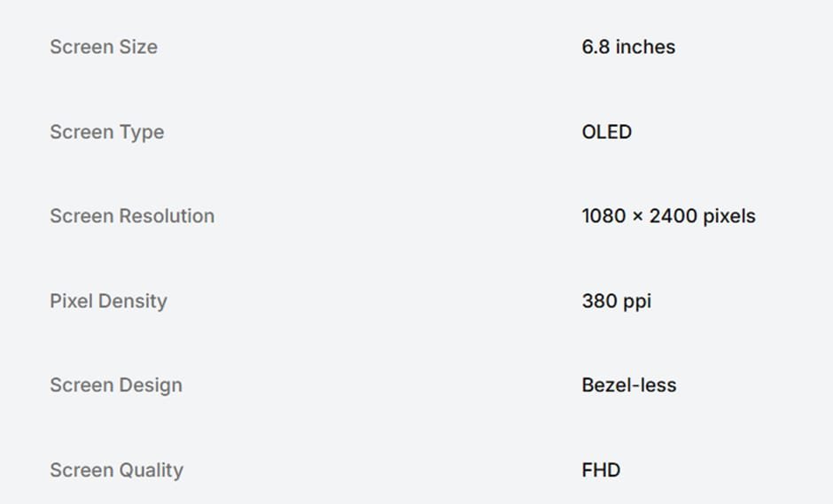Click the Screen Resolution label
The width and height of the screenshot is (833, 504).
pos(132,216)
